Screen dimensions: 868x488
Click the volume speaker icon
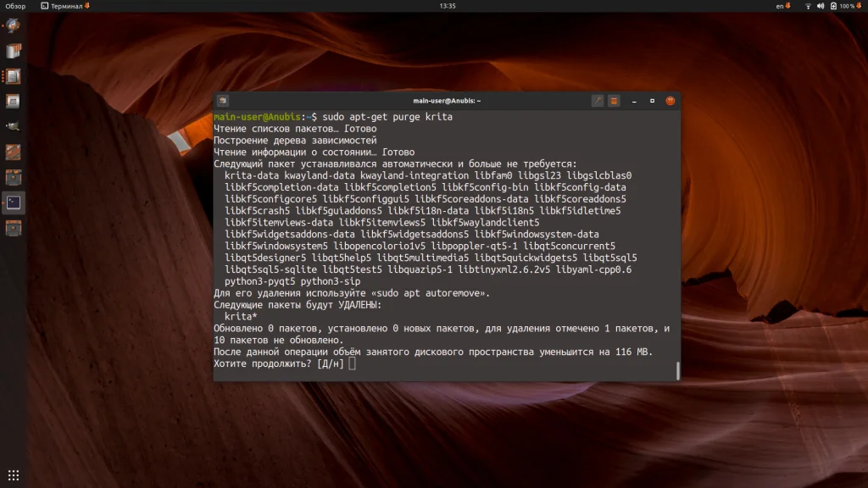821,6
